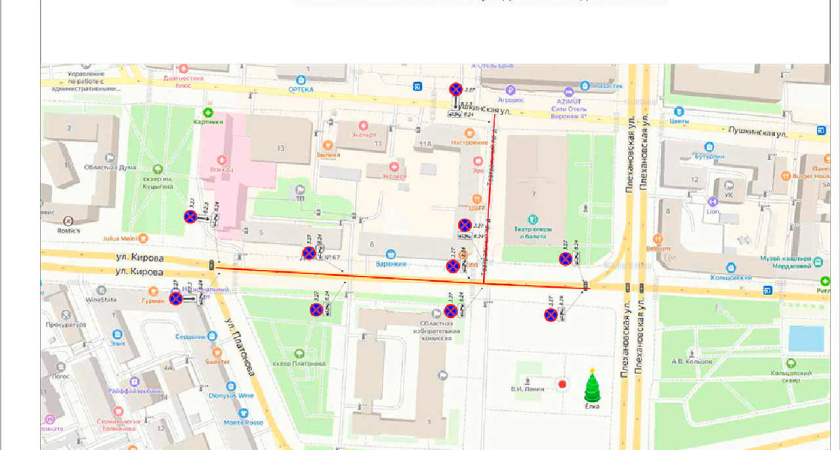Select the AZIMUT Сити Отель marker
Image resolution: width=840 pixels, height=450 pixels.
click(569, 90)
